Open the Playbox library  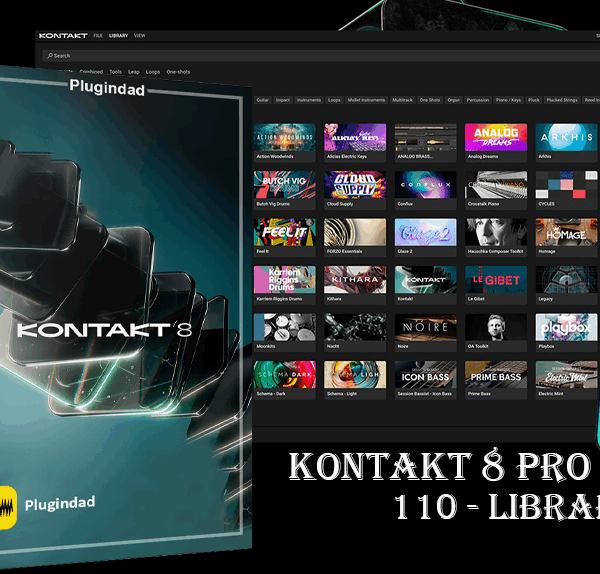pos(566,332)
